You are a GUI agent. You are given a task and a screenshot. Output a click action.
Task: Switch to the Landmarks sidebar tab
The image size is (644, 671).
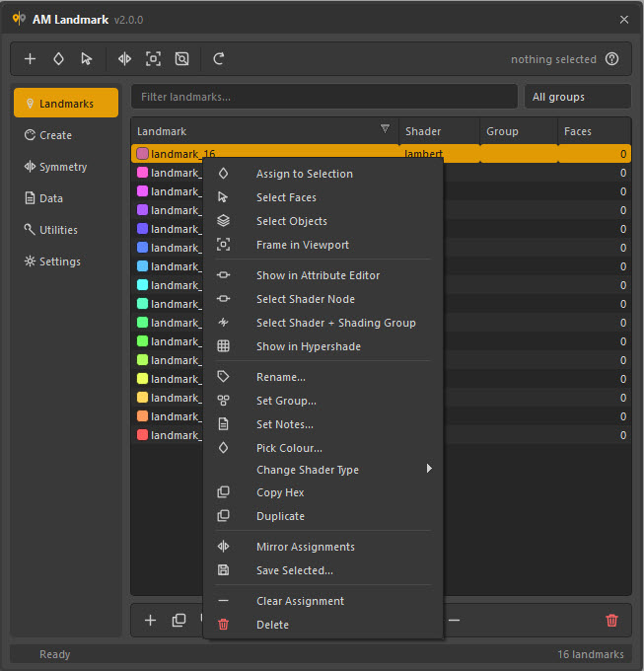[66, 104]
